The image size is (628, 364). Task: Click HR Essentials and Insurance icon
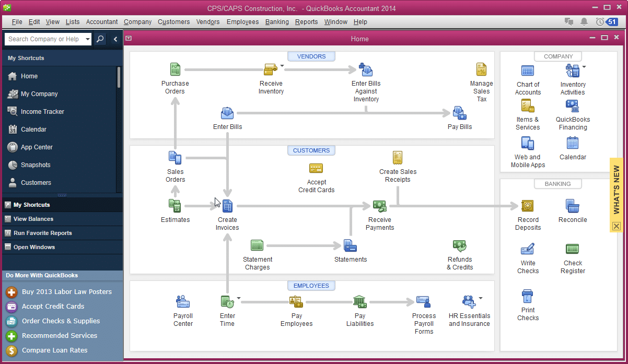point(469,301)
